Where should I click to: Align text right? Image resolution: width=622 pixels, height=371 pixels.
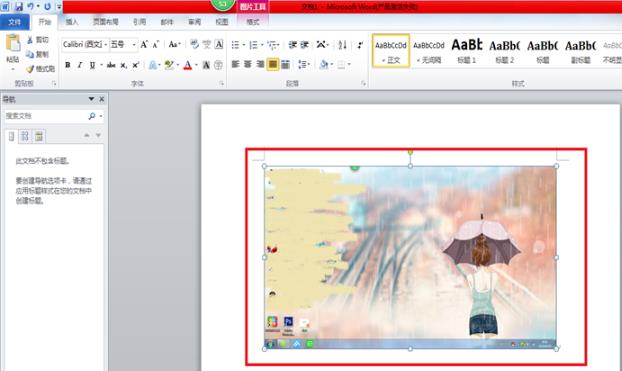pyautogui.click(x=260, y=64)
